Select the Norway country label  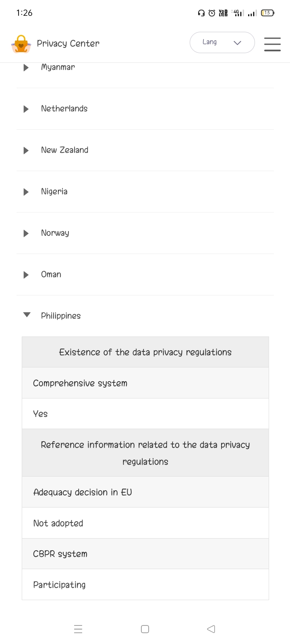[55, 233]
